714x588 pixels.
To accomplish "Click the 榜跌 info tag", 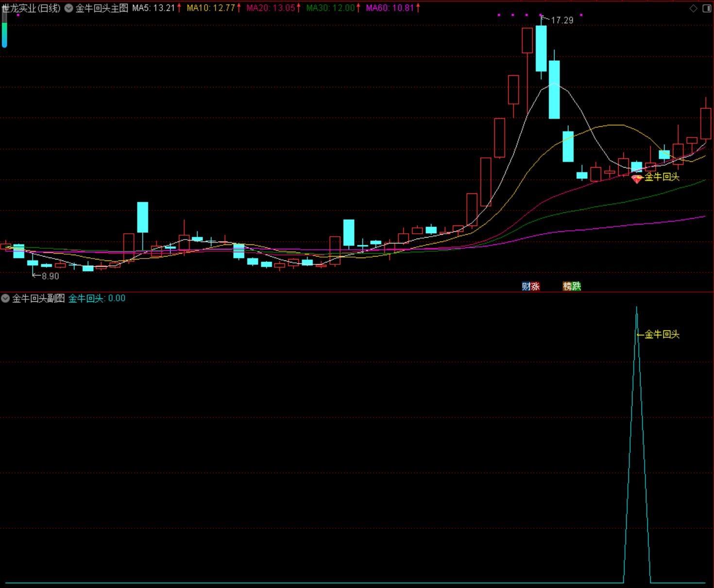I will coord(572,286).
